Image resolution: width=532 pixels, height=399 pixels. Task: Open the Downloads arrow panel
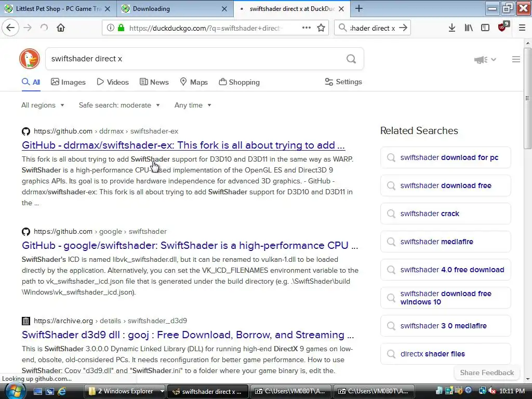point(451,28)
